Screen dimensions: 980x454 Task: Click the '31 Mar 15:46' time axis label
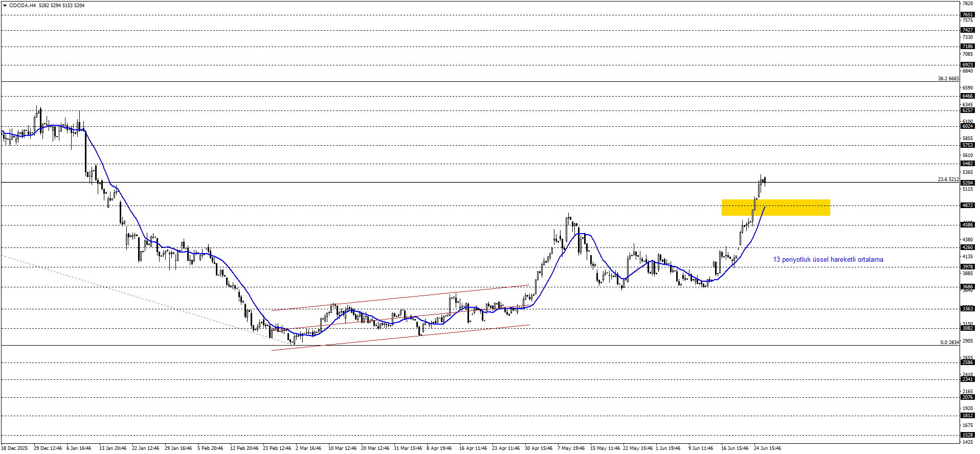coord(408,448)
